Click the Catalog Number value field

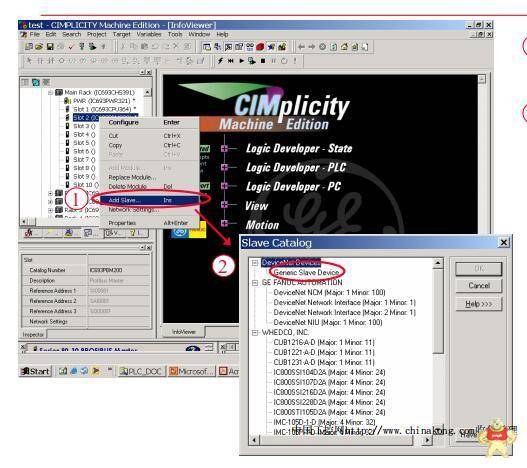(x=119, y=270)
